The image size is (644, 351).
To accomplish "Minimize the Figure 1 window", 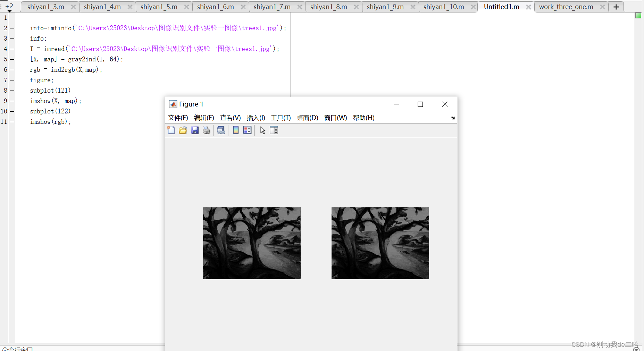I will pos(396,104).
